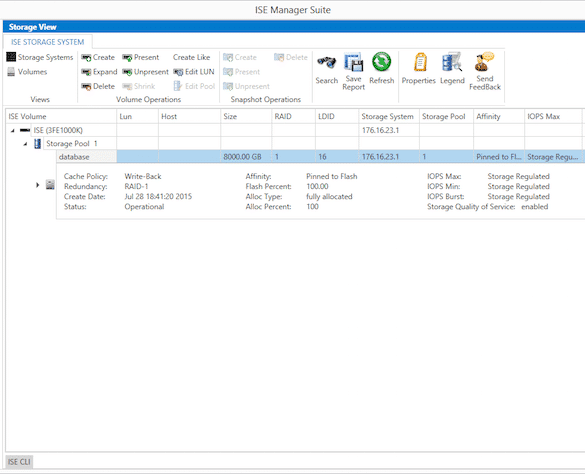Image resolution: width=585 pixels, height=474 pixels.
Task: Click the Send FeedBack icon
Action: pyautogui.click(x=484, y=62)
